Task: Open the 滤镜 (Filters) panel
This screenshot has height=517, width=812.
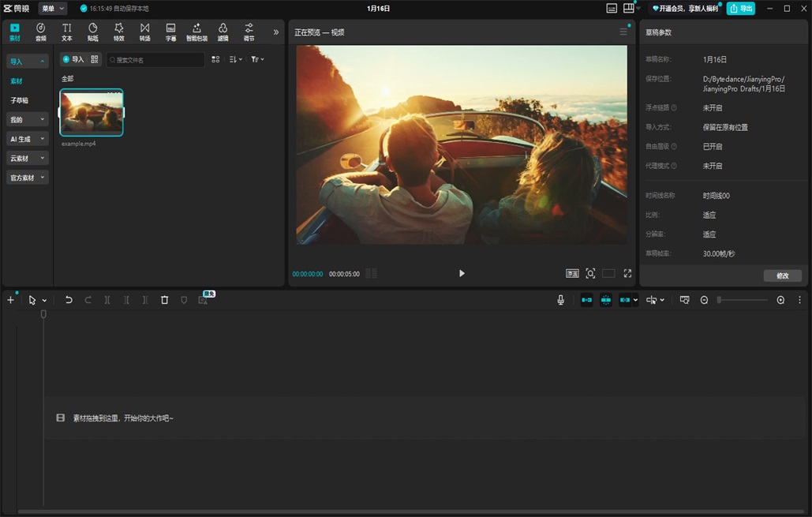Action: tap(223, 32)
